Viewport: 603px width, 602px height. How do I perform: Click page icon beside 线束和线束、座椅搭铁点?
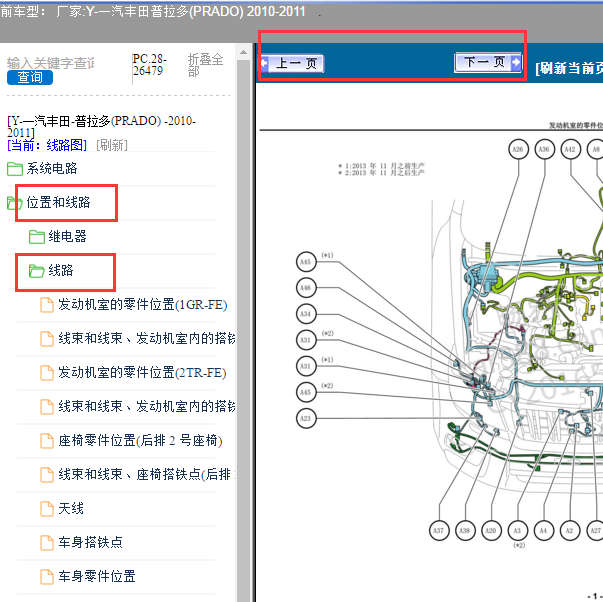coord(47,475)
